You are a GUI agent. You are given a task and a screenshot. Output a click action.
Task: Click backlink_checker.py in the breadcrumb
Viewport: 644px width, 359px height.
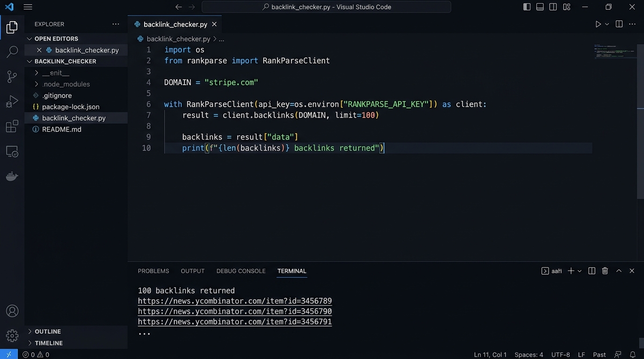(178, 39)
